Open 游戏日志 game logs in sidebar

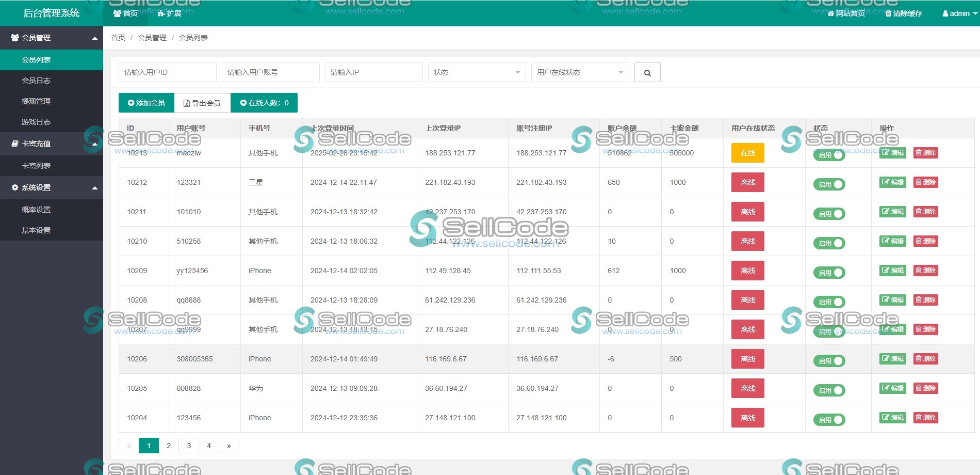pos(36,122)
